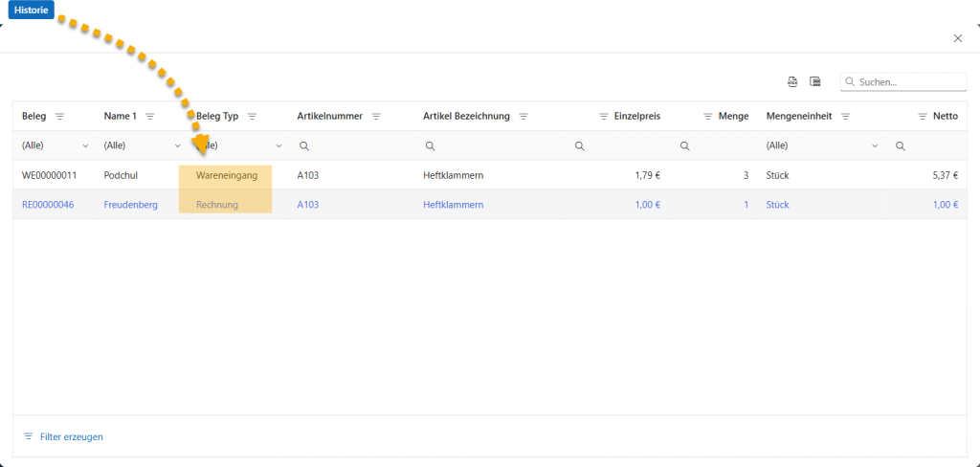Viewport: 980px width, 467px height.
Task: Open the RE00000046 document link
Action: (x=49, y=205)
